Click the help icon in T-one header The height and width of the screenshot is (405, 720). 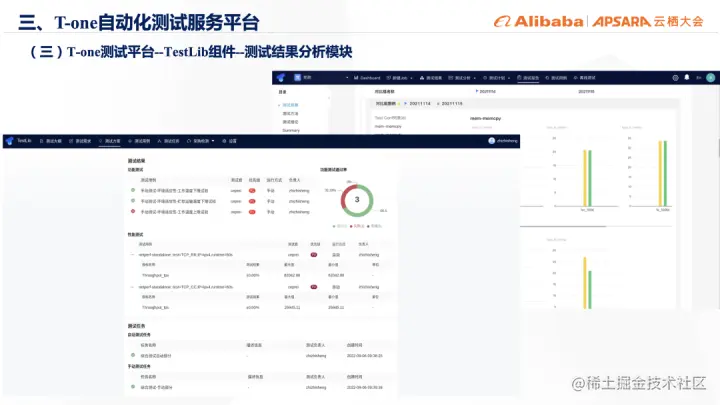coord(675,78)
